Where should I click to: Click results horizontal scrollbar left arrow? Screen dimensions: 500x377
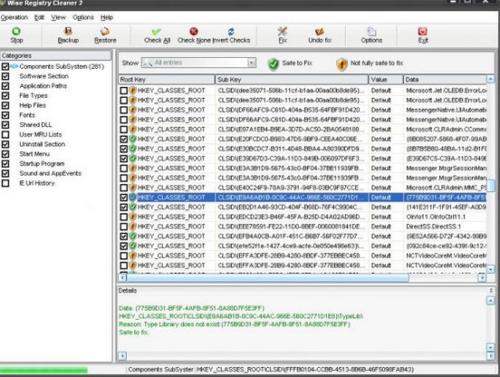[123, 277]
